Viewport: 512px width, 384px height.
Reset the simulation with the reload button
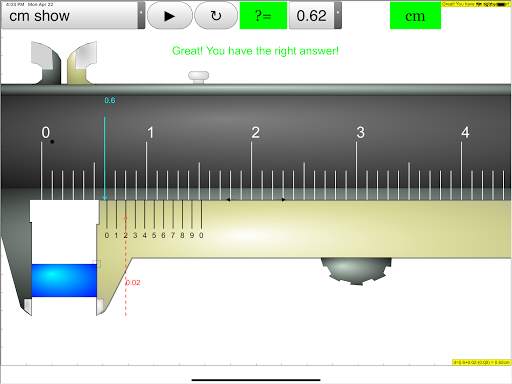click(x=216, y=15)
